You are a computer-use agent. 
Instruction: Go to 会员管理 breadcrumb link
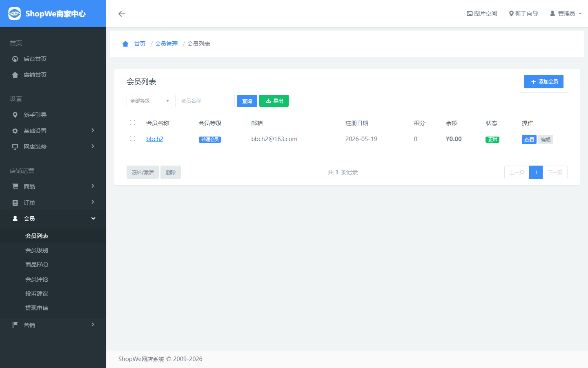tap(166, 44)
